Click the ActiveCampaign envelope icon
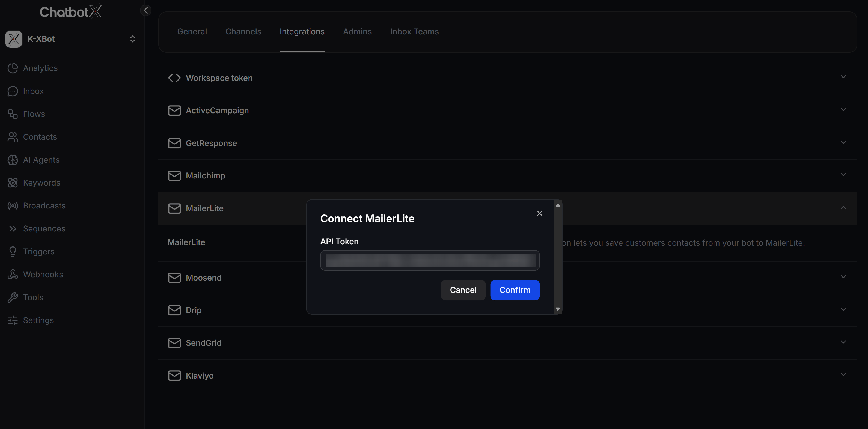This screenshot has height=429, width=868. (x=174, y=111)
